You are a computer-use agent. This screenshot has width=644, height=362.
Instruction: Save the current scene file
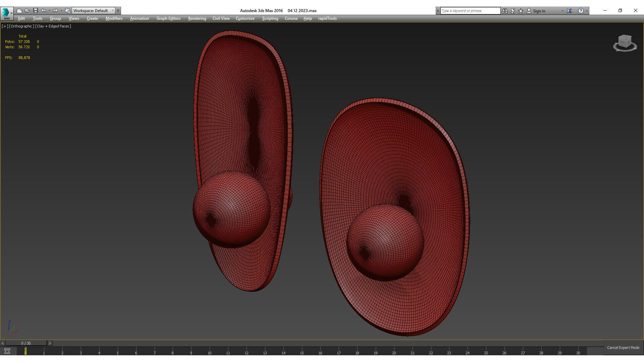[36, 11]
